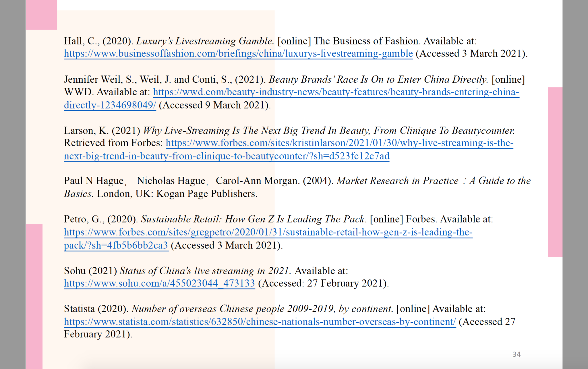Click the text "Jennifer Weil, S., Weil, J. and Conti, S., (2021)."
The width and height of the screenshot is (588, 369).
pyautogui.click(x=165, y=79)
